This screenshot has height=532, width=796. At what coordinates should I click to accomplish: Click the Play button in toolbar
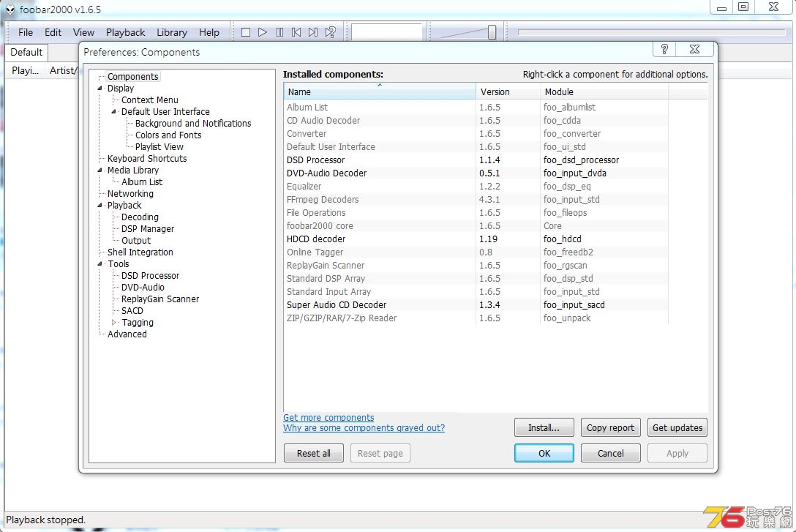[263, 32]
